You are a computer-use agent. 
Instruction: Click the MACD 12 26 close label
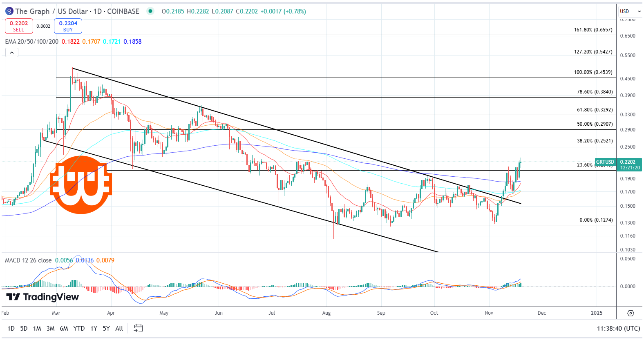tap(28, 260)
